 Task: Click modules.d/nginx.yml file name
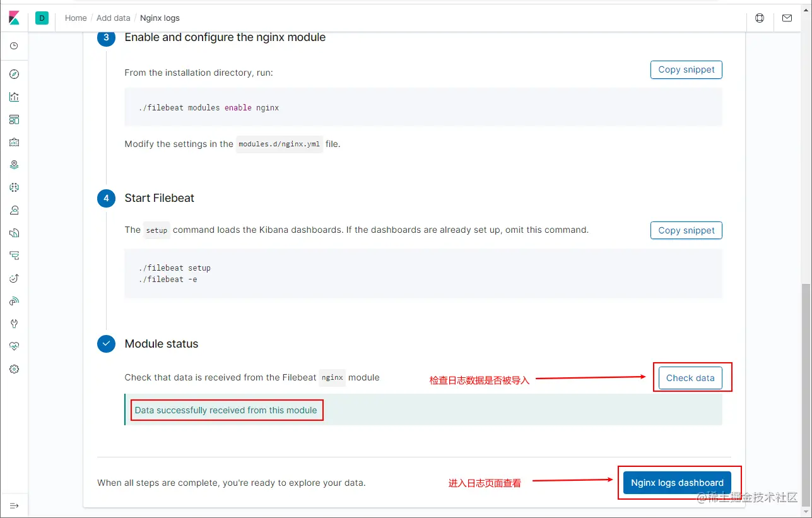tap(279, 144)
